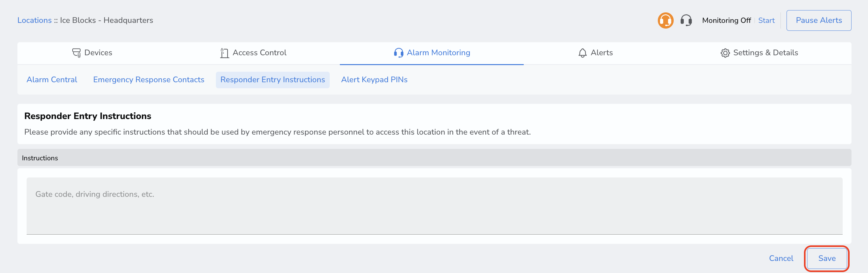Open Alert Keypad PINs sub-tab
Image resolution: width=868 pixels, height=273 pixels.
coord(374,80)
